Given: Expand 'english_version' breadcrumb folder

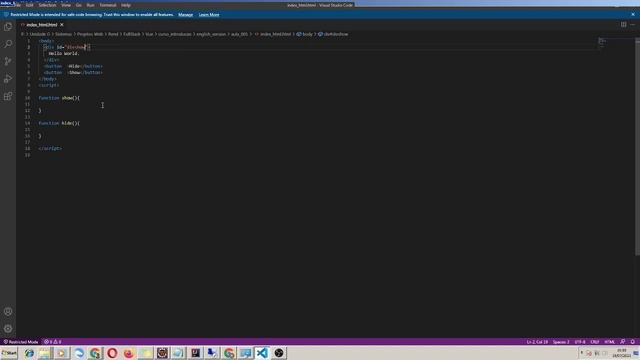Looking at the screenshot, I should pos(211,34).
